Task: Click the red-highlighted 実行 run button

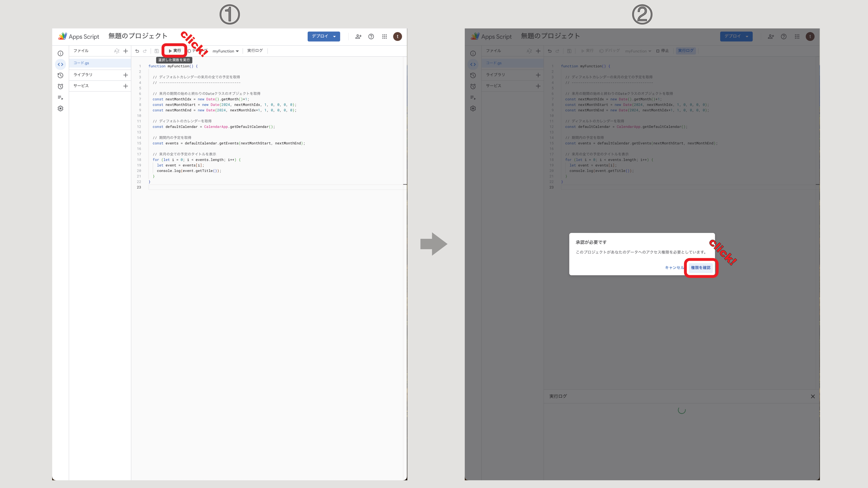Action: (x=175, y=51)
